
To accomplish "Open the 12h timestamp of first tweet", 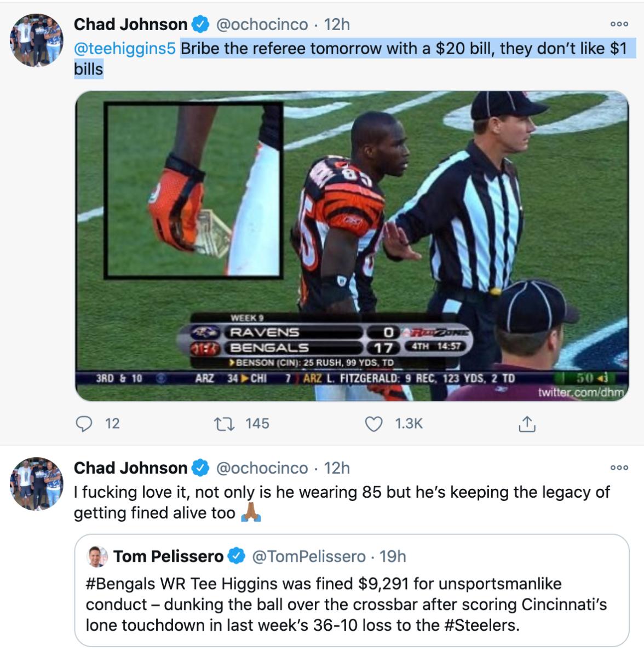I will 337,25.
